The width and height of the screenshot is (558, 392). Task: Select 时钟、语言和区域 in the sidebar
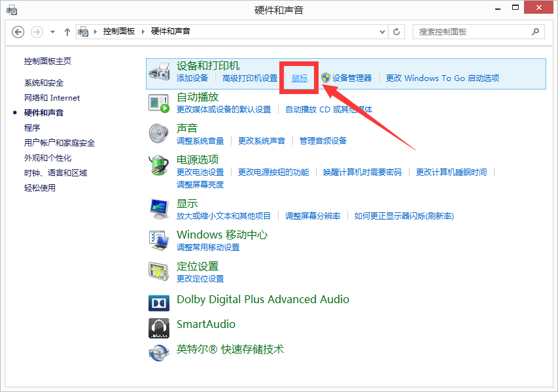pos(56,172)
